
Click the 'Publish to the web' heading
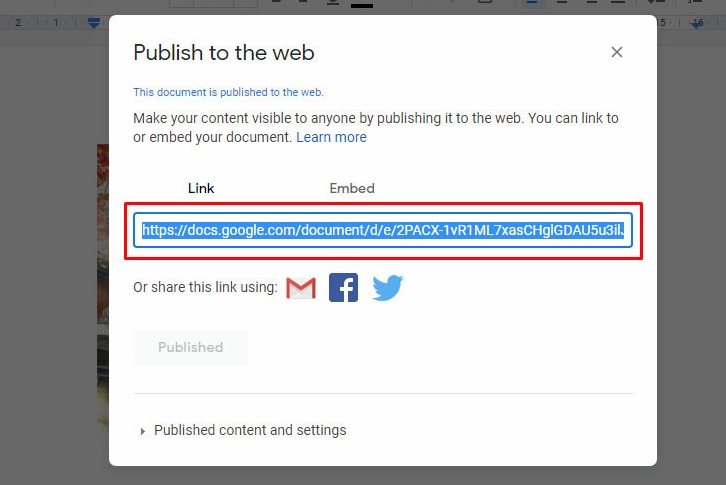(224, 52)
